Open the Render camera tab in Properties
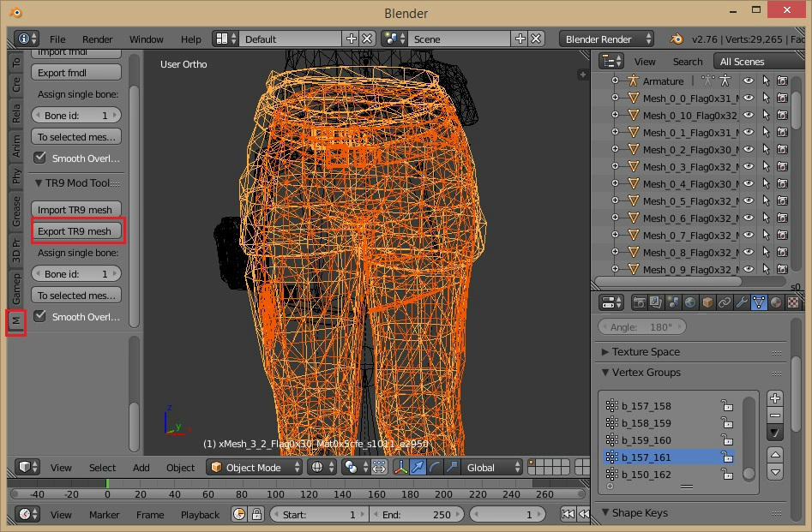Image resolution: width=812 pixels, height=532 pixels. click(x=639, y=302)
